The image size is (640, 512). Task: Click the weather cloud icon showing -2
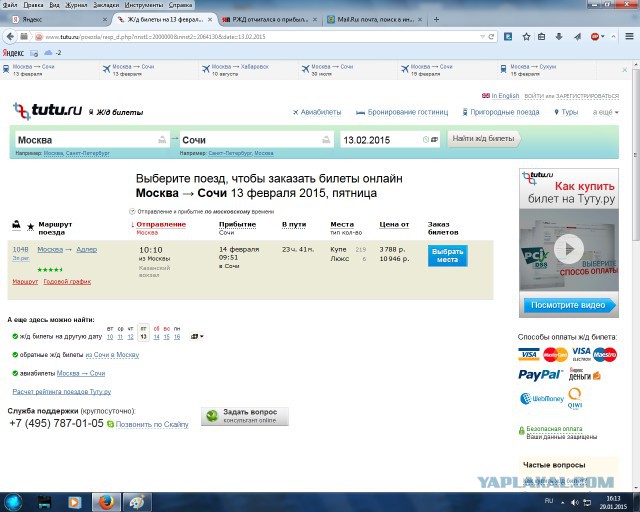pyautogui.click(x=48, y=53)
